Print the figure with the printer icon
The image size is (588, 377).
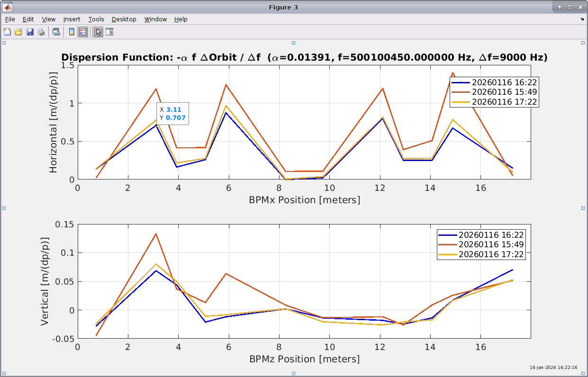(x=41, y=32)
